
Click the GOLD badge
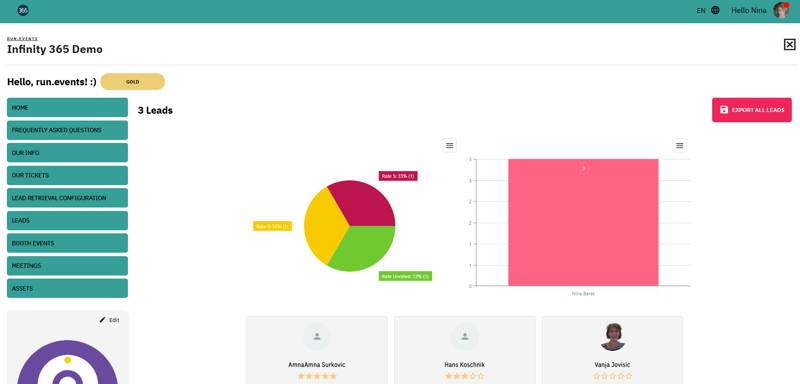(133, 82)
